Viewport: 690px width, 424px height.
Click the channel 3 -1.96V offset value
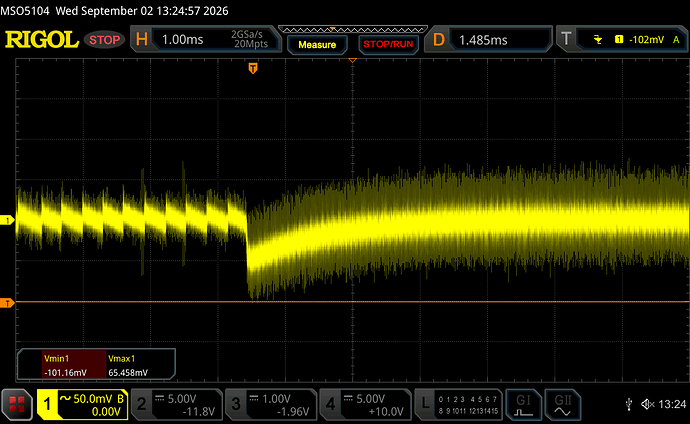pos(293,412)
